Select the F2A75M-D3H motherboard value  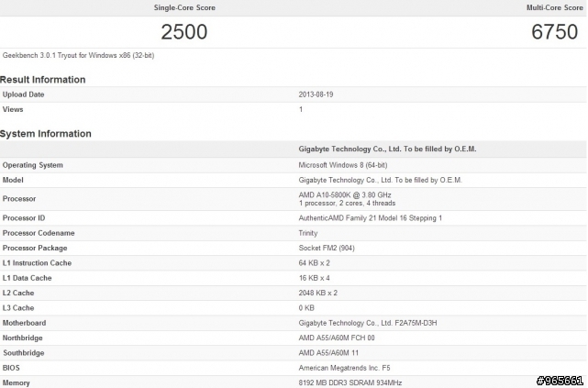[x=368, y=323]
